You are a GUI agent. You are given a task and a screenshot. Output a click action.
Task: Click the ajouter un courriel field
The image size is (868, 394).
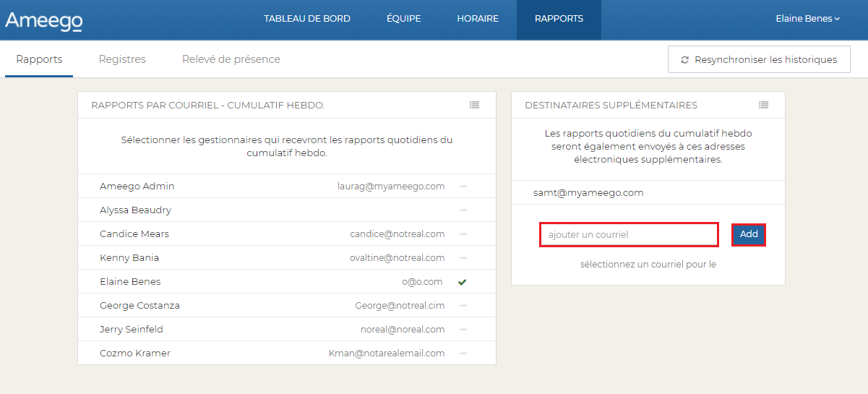pyautogui.click(x=629, y=235)
